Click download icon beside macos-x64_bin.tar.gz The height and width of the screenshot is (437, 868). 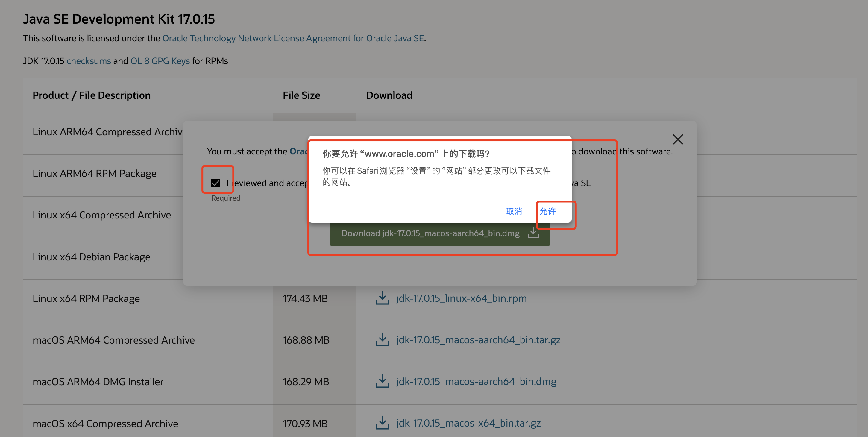coord(382,423)
